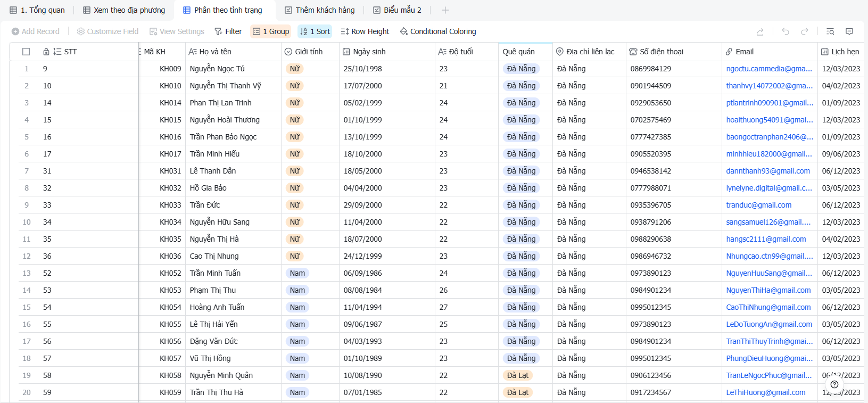Open email link hangsc2111@gmail.com
This screenshot has height=403, width=868.
(766, 239)
